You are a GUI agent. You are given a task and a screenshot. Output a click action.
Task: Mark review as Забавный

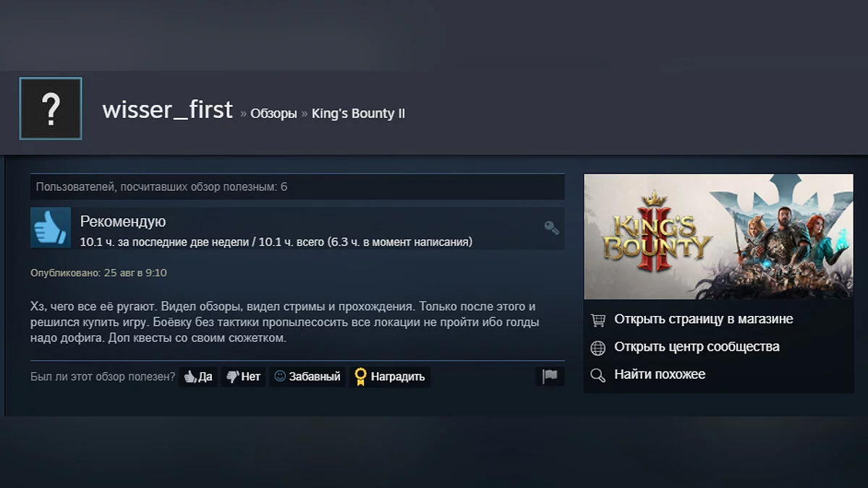coord(307,377)
